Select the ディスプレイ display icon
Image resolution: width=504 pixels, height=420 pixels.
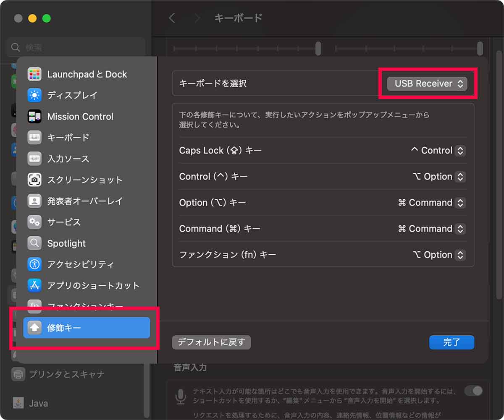click(34, 95)
